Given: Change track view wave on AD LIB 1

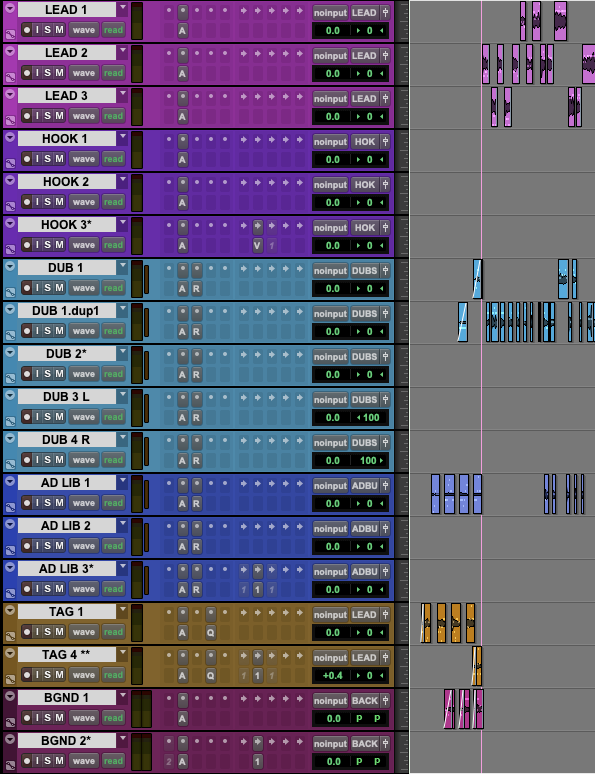Looking at the screenshot, I should tap(83, 503).
